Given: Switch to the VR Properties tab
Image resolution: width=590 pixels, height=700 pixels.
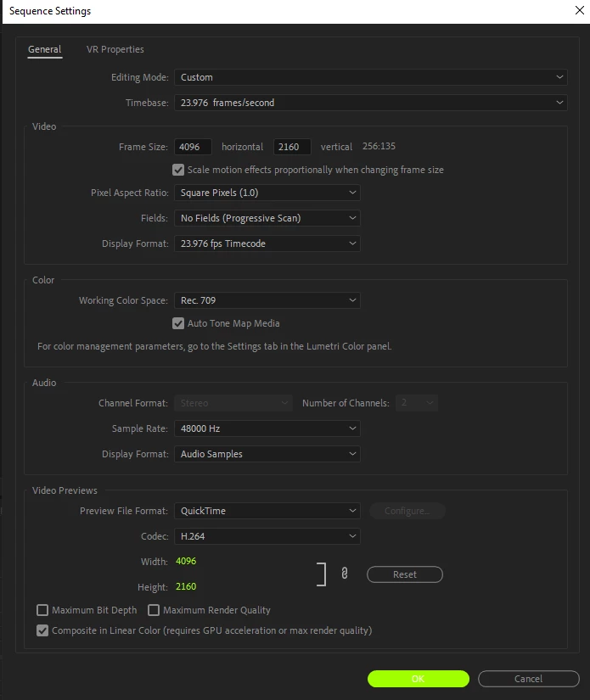Looking at the screenshot, I should click(115, 49).
